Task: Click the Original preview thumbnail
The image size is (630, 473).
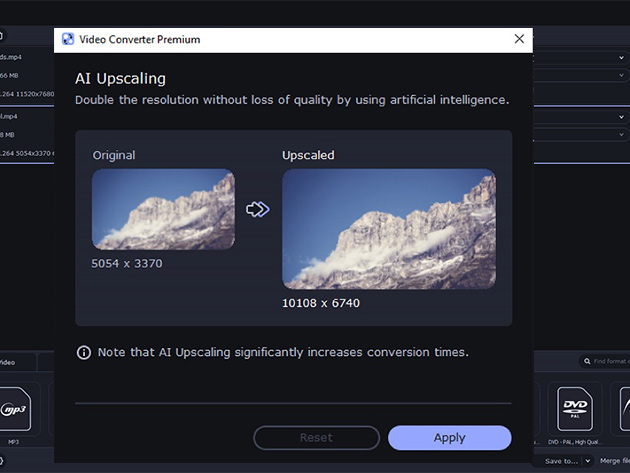Action: 164,209
